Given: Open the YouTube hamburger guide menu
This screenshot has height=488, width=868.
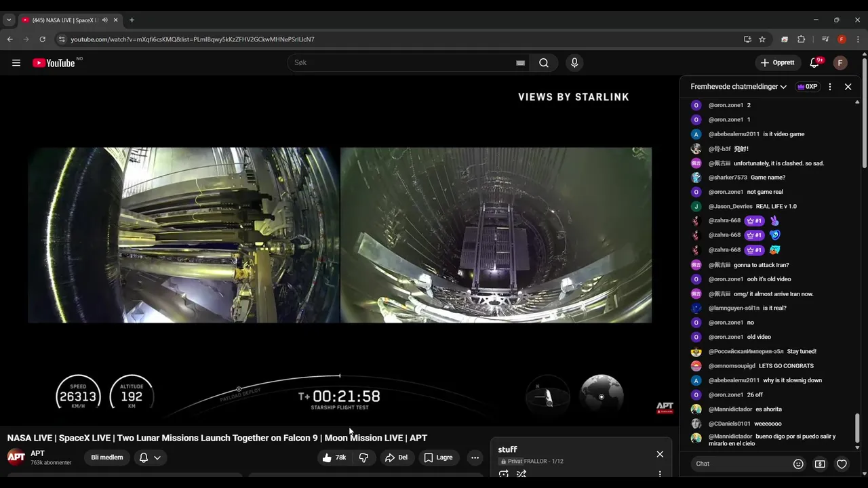Looking at the screenshot, I should pos(16,63).
